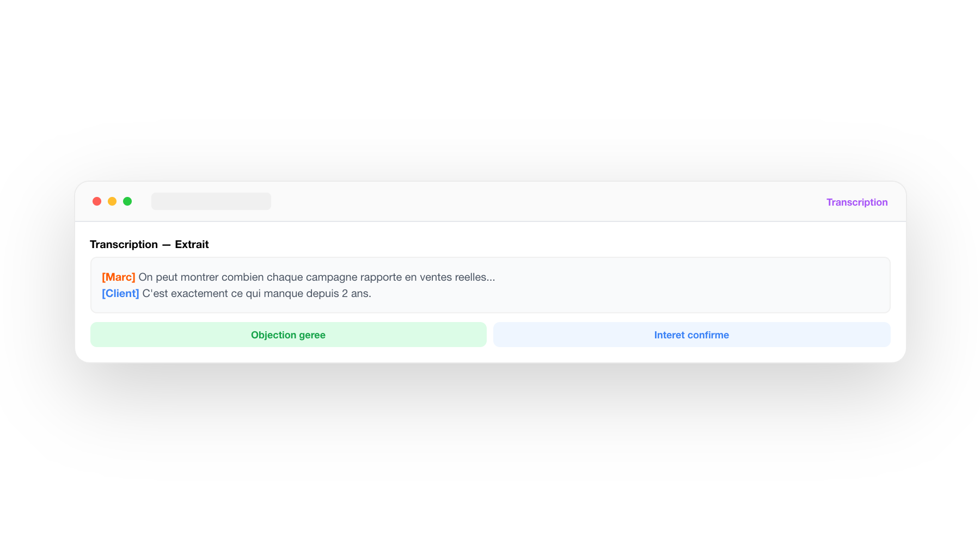Image resolution: width=980 pixels, height=544 pixels.
Task: Click the red traffic light dot
Action: point(97,201)
